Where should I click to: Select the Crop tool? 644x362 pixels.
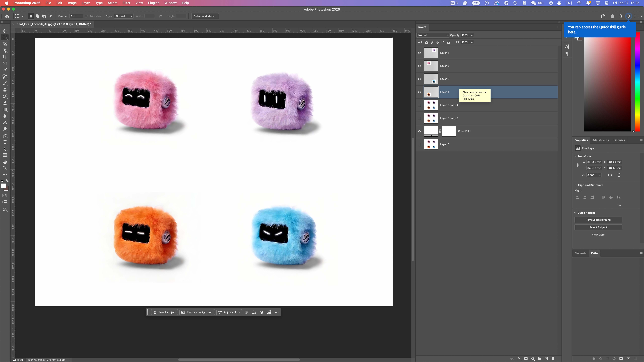coord(5,57)
